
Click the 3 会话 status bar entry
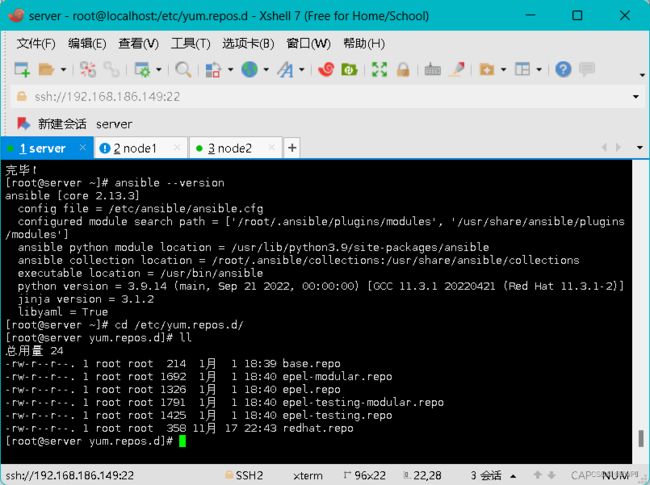tap(485, 475)
